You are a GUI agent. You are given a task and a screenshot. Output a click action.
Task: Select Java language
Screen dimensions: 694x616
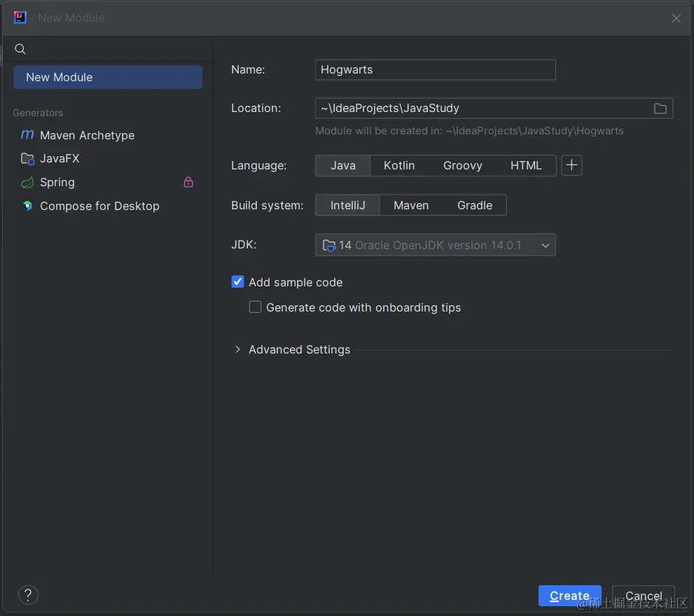tap(342, 165)
